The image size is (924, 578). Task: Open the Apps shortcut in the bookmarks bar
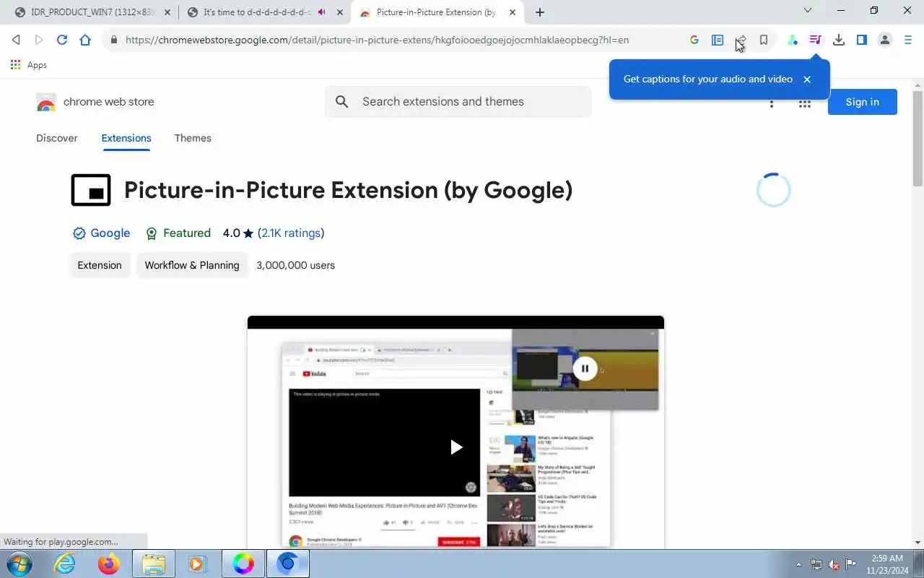click(29, 65)
